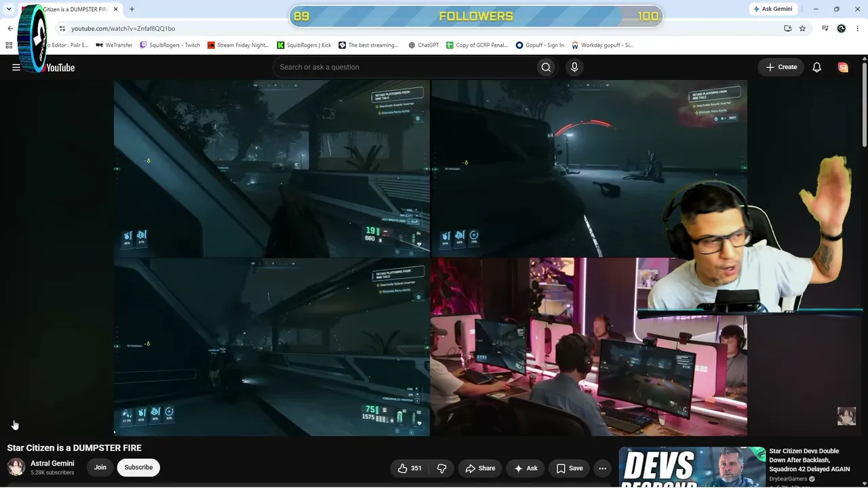Like the video with 351 likes
868x488 pixels.
pos(410,468)
